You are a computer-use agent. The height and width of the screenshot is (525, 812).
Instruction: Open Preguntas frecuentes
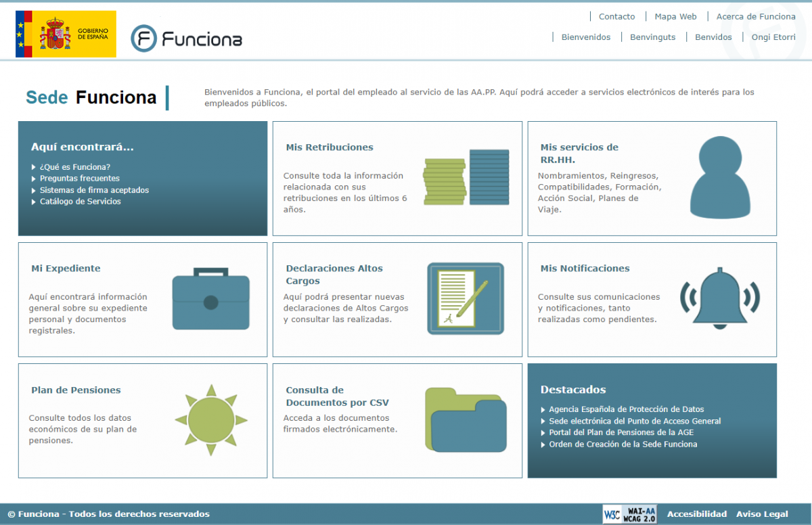80,179
